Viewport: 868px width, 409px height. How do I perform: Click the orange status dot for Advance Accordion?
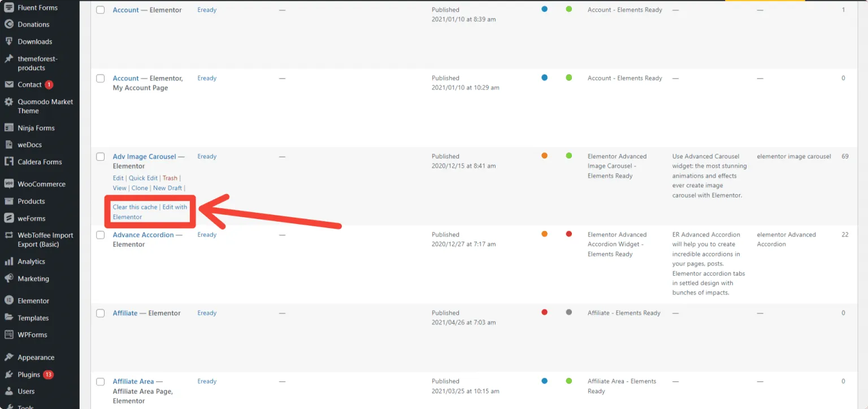(544, 234)
